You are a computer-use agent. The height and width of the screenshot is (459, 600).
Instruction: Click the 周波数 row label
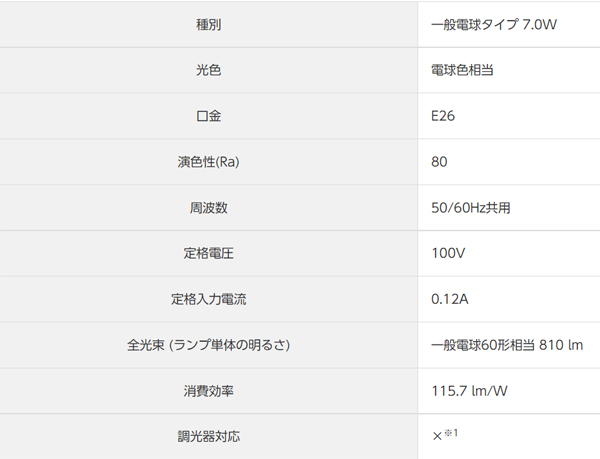coord(209,208)
